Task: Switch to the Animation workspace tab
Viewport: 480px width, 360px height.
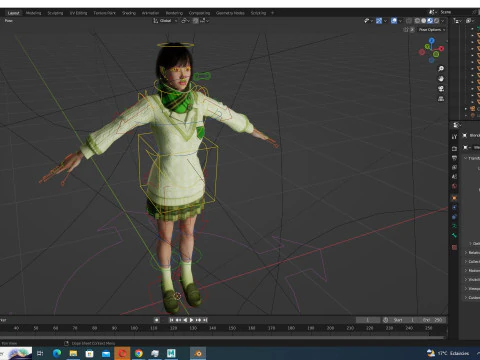Action: [x=150, y=13]
